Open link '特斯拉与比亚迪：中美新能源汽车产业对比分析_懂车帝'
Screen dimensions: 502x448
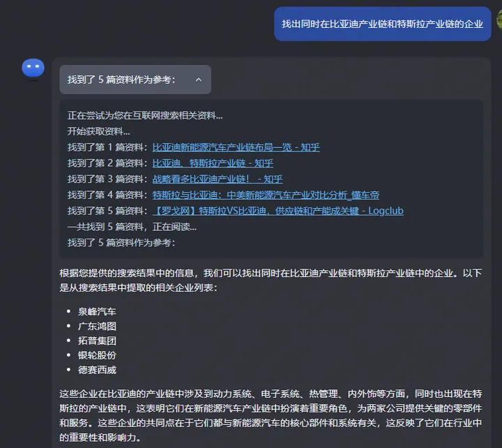[266, 195]
